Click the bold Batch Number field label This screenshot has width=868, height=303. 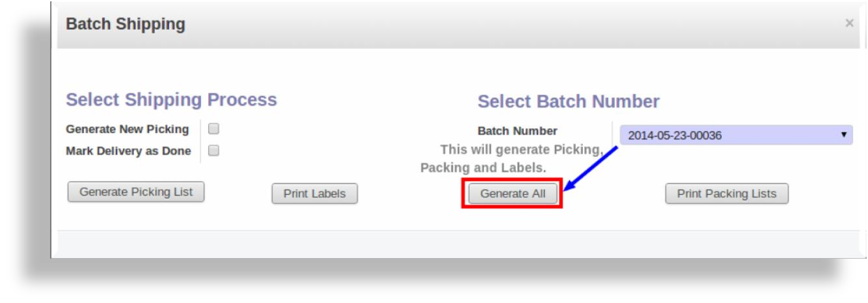point(517,130)
